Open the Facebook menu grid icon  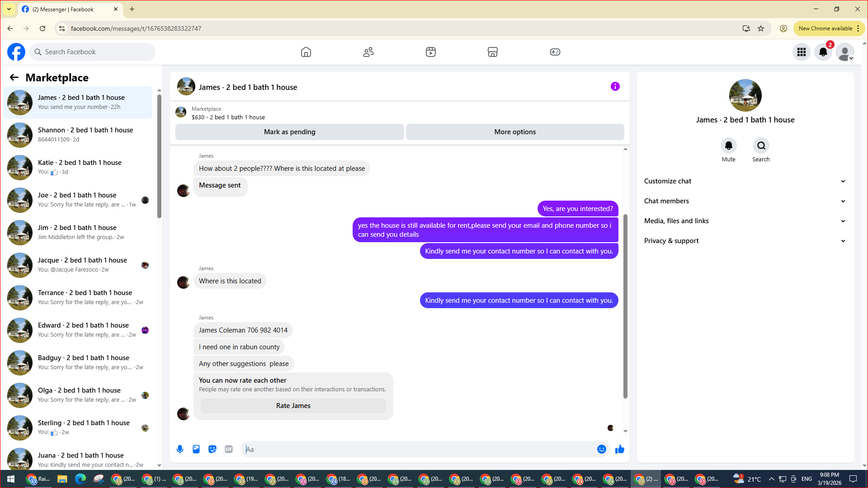pos(801,52)
